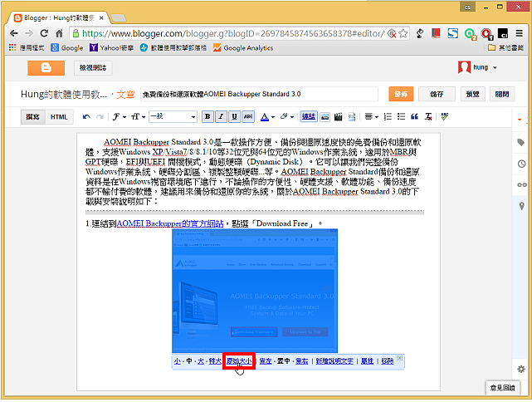Open the image properties (屬性) link

tap(367, 361)
